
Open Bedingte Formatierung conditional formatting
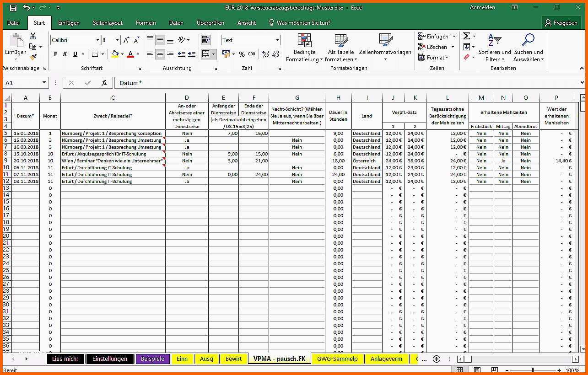point(304,48)
